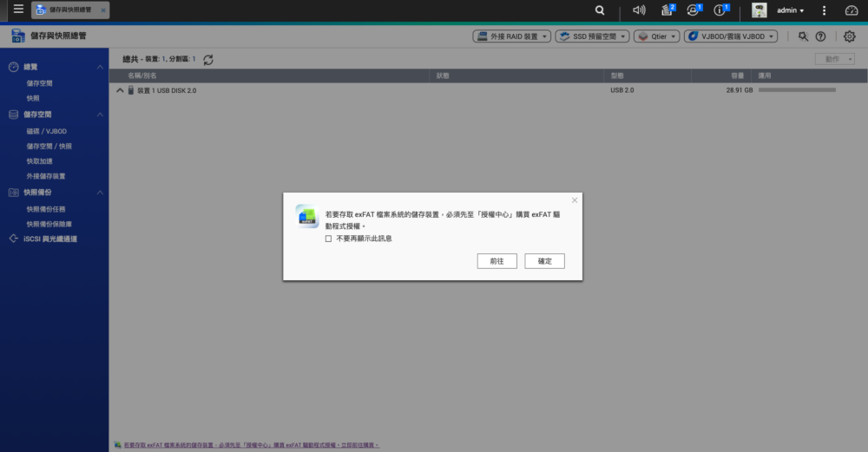The image size is (868, 452).
Task: Open the volume speaker icon
Action: pos(639,10)
